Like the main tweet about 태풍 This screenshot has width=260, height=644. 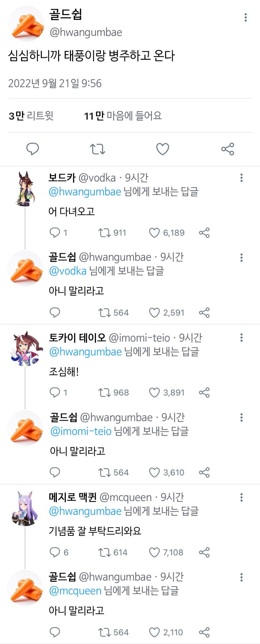click(163, 149)
